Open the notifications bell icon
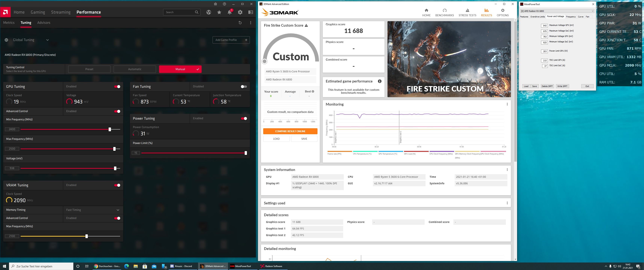Image resolution: width=644 pixels, height=270 pixels. 230,12
